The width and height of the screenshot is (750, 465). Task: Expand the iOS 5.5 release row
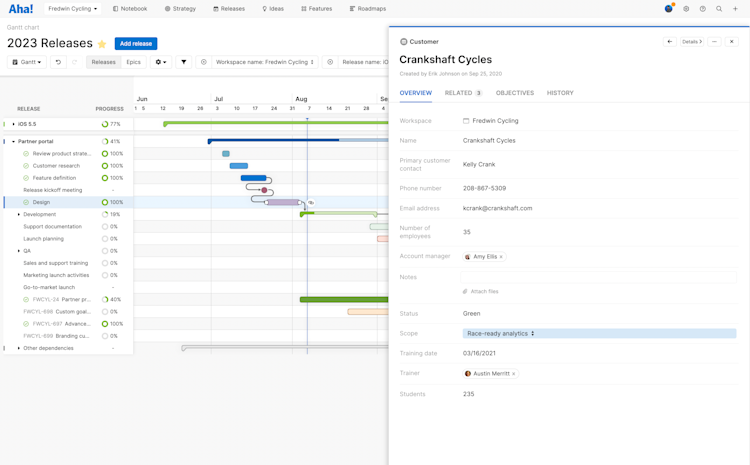click(x=13, y=124)
